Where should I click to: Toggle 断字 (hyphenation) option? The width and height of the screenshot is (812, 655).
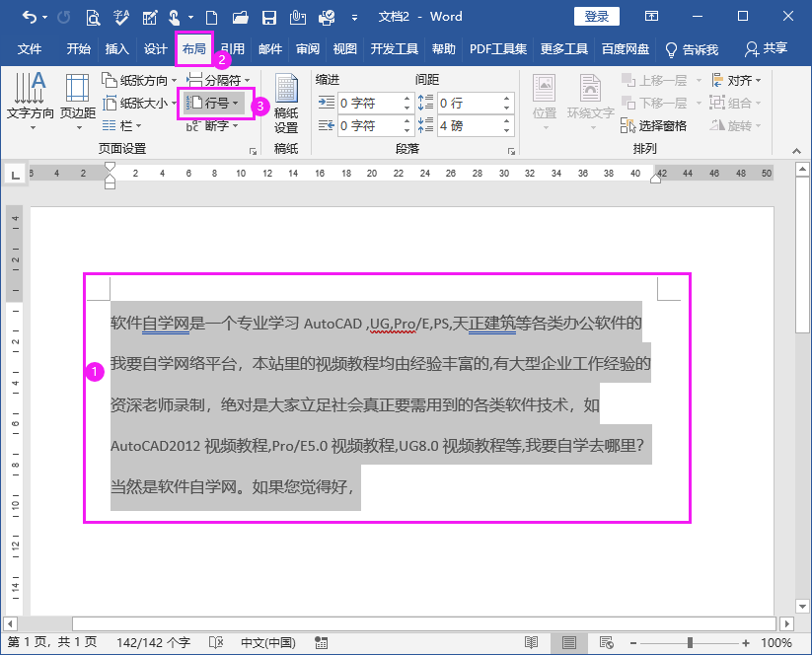pyautogui.click(x=212, y=127)
